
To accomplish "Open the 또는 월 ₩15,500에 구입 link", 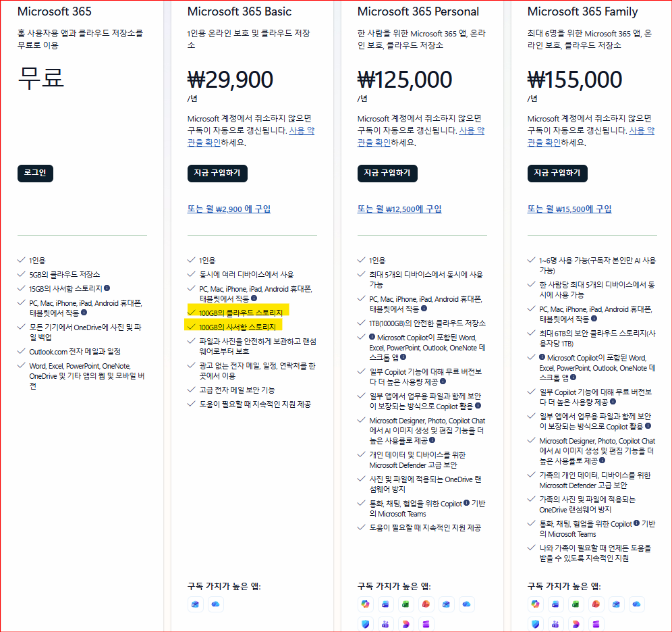I will (569, 209).
